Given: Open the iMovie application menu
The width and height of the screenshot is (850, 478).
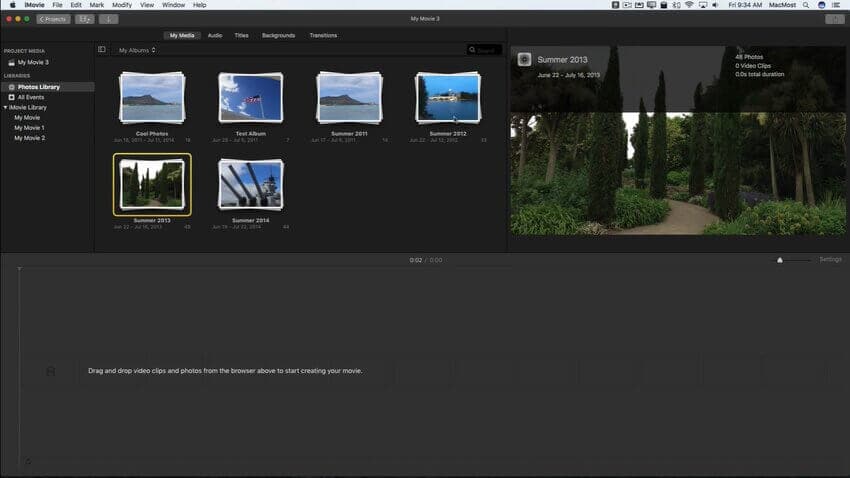Looking at the screenshot, I should tap(34, 5).
